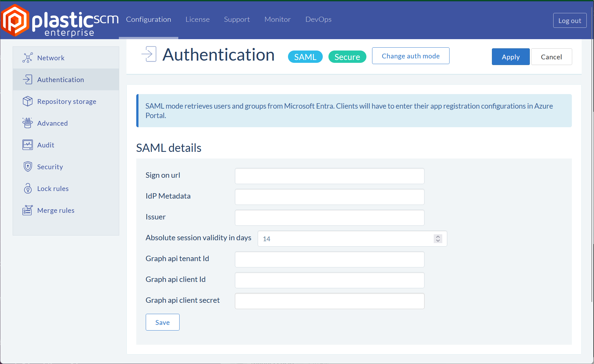Screen dimensions: 594x364
Task: Click the Audit monitor icon
Action: [x=28, y=145]
